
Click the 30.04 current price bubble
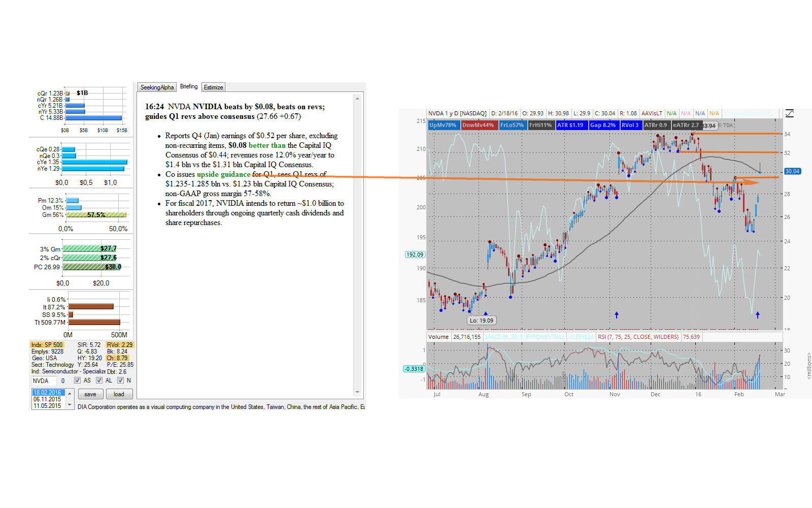pyautogui.click(x=792, y=171)
